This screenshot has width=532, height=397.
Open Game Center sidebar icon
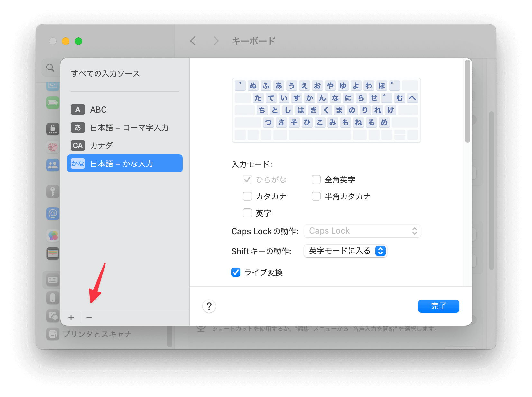53,236
